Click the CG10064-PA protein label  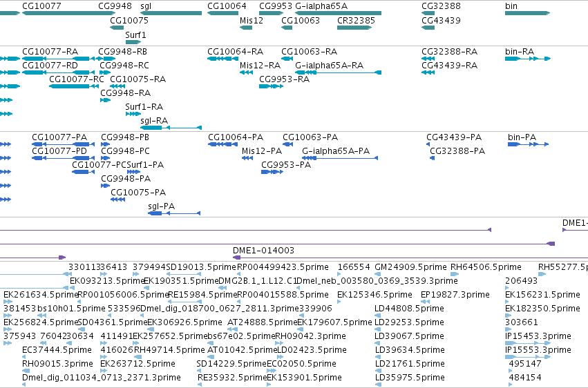(x=236, y=137)
